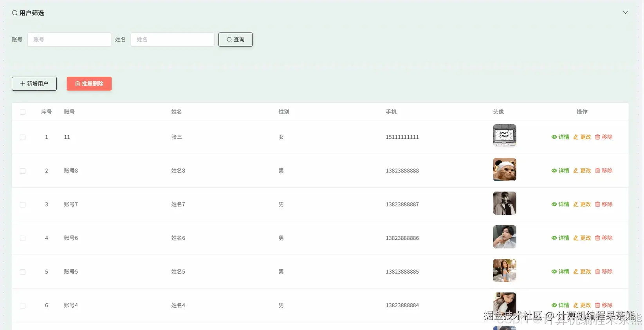Click phone number 13823888887
The width and height of the screenshot is (644, 330).
[402, 204]
